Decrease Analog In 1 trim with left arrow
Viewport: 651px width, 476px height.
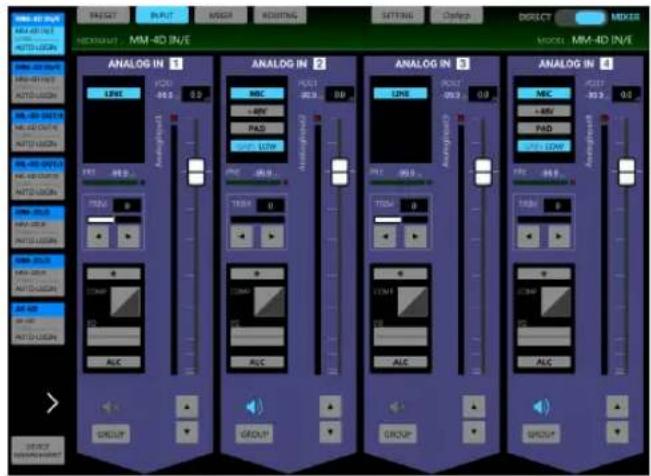coord(98,236)
